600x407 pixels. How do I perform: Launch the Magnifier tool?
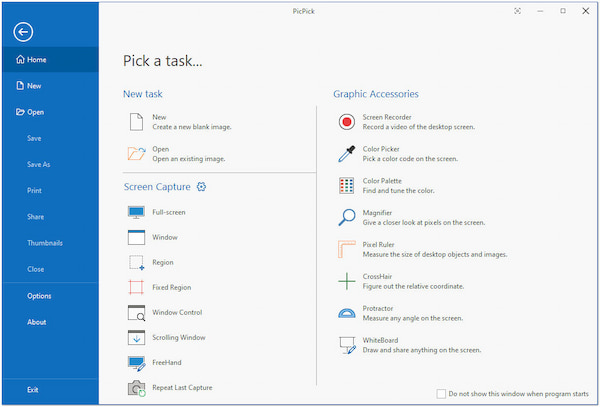tap(347, 218)
